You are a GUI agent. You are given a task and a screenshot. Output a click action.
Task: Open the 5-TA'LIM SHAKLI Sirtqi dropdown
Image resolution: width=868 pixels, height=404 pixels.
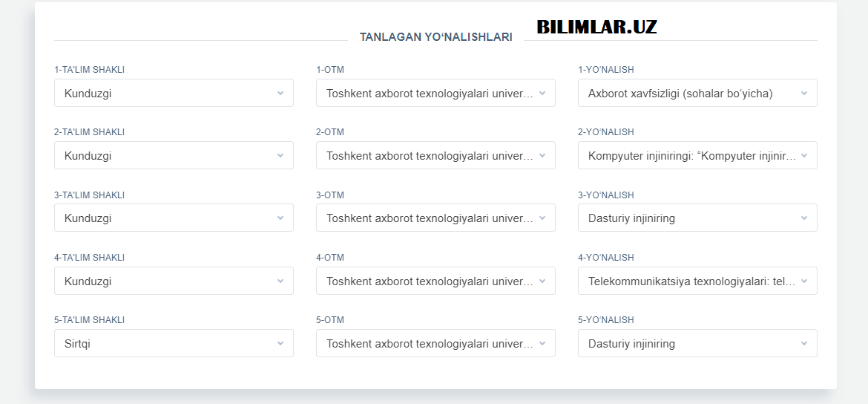point(174,344)
